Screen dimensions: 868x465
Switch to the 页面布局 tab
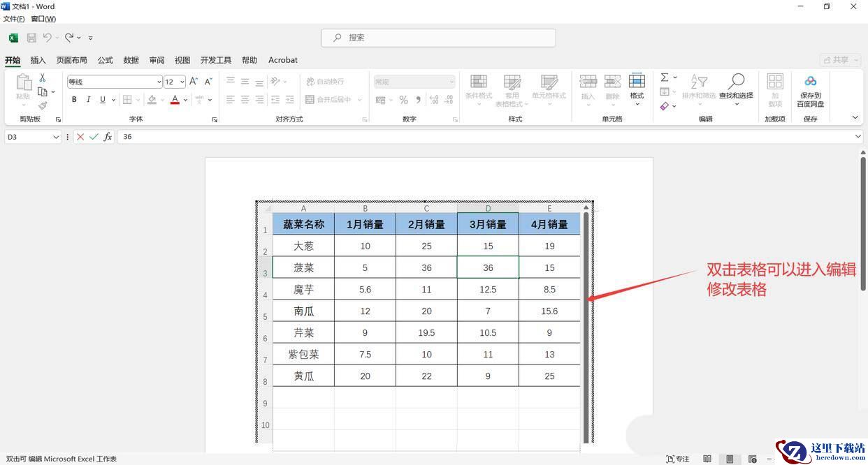pyautogui.click(x=72, y=60)
